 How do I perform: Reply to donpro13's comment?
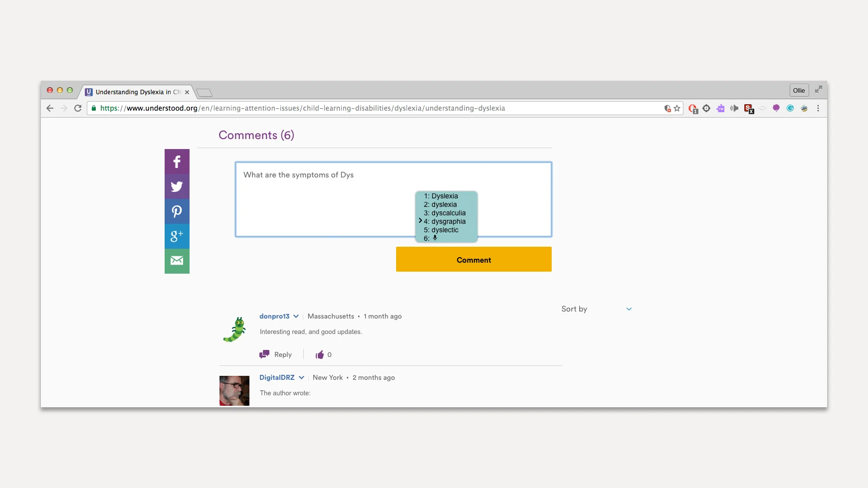276,355
